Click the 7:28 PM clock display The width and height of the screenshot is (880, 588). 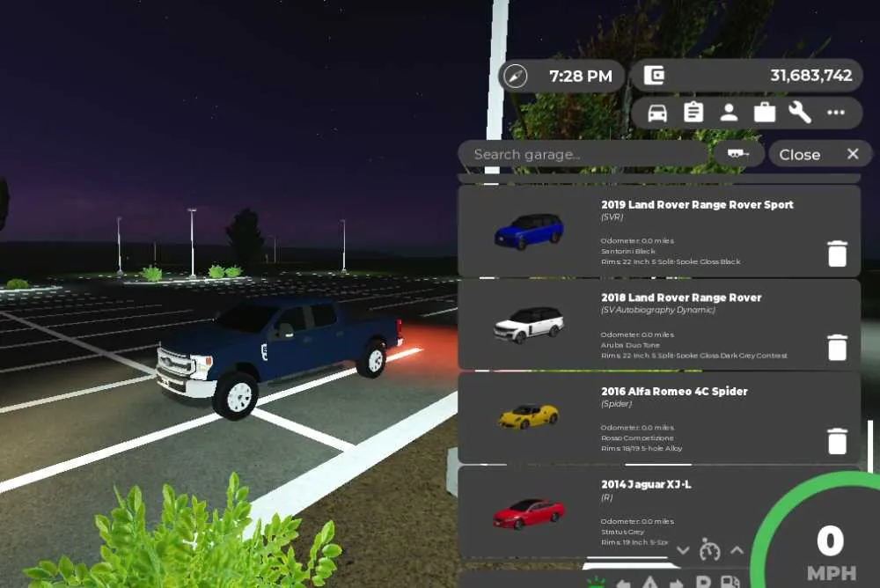(x=581, y=76)
